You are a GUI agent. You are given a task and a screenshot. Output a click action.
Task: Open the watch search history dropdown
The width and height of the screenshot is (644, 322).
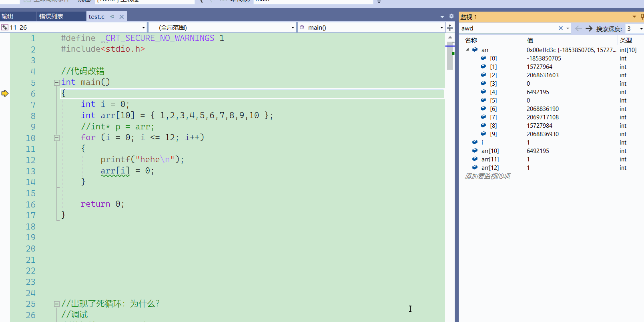pos(568,28)
